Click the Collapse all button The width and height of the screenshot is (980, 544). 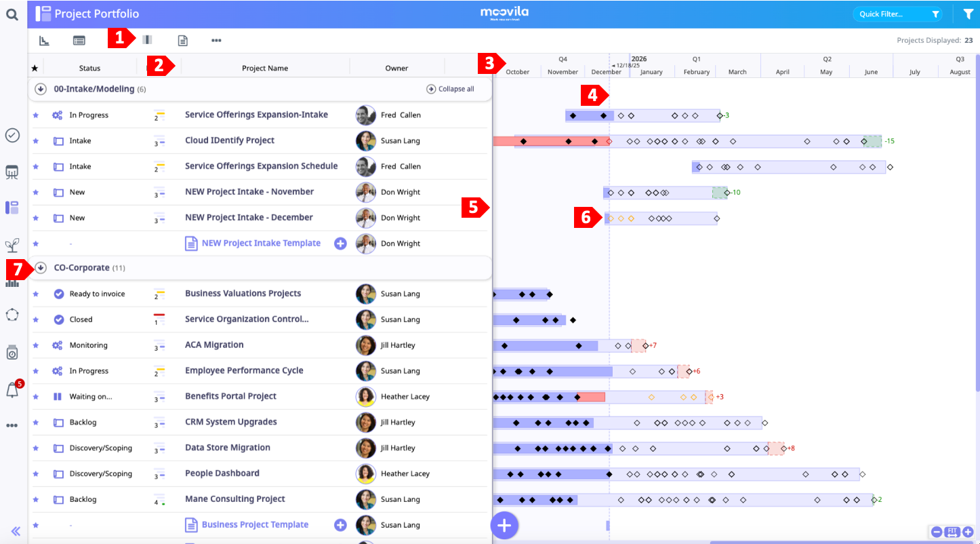(x=450, y=89)
